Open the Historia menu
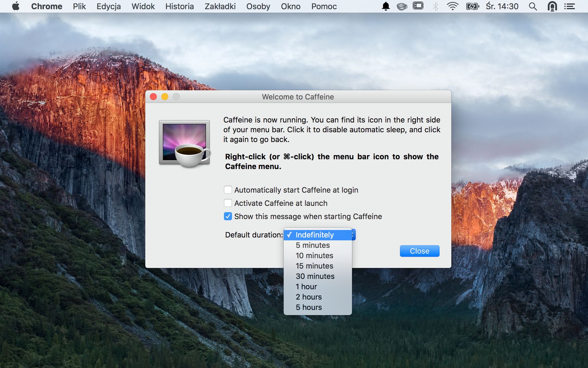The width and height of the screenshot is (588, 368). [x=179, y=6]
